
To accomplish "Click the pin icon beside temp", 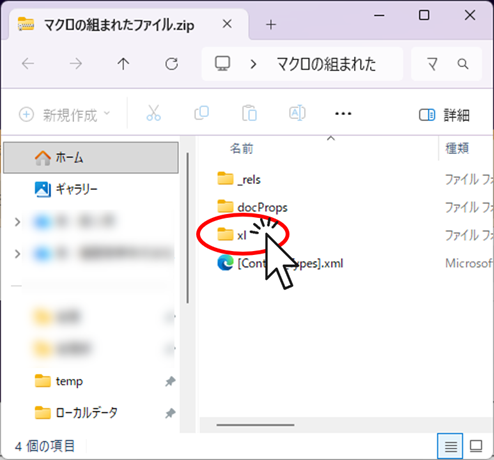I will coord(170,381).
